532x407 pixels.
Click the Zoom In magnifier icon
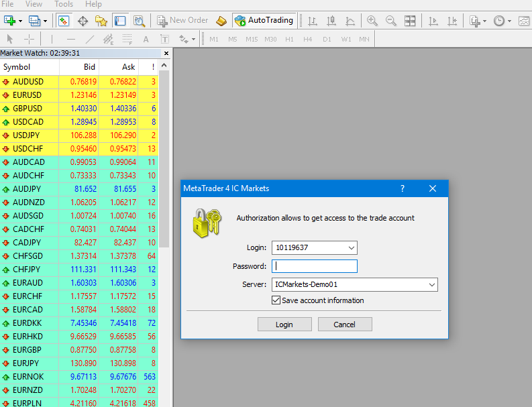[372, 21]
